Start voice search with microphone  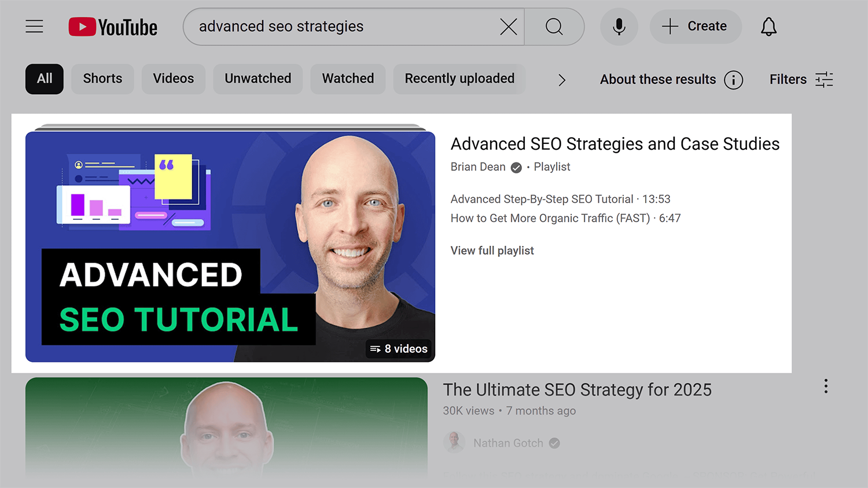tap(619, 27)
